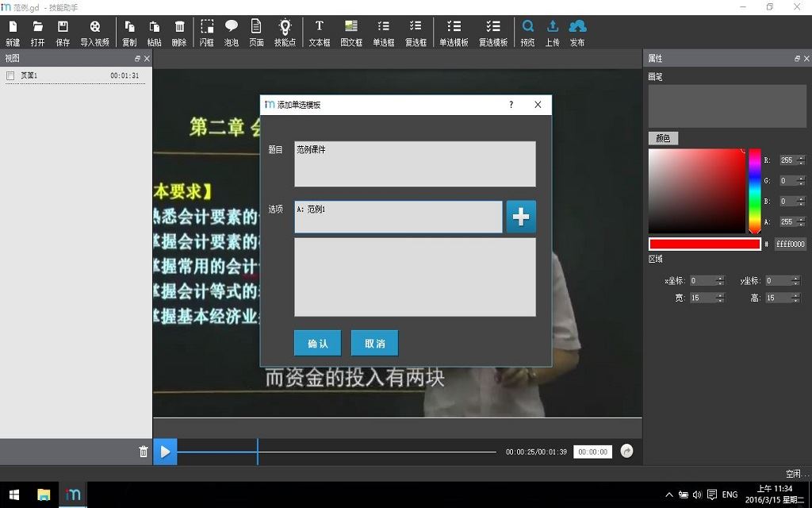The width and height of the screenshot is (812, 508).
Task: Click the 技能助手 app taskbar icon
Action: click(x=72, y=495)
